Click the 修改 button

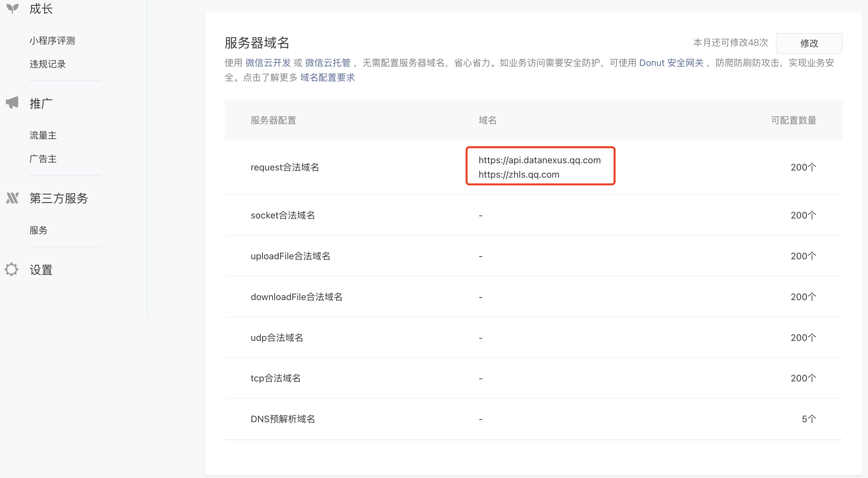pos(809,43)
